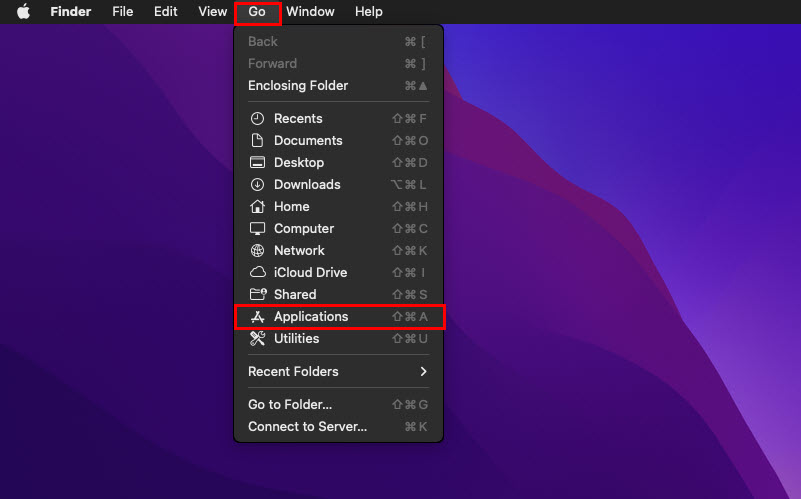This screenshot has height=499, width=801.
Task: Close the open Go menu
Action: (257, 11)
